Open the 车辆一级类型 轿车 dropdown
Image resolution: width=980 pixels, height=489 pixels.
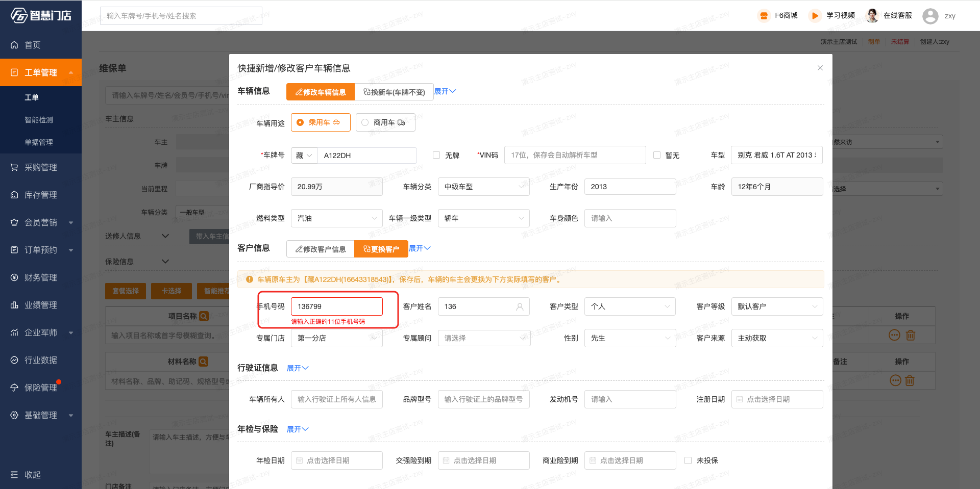coord(483,218)
